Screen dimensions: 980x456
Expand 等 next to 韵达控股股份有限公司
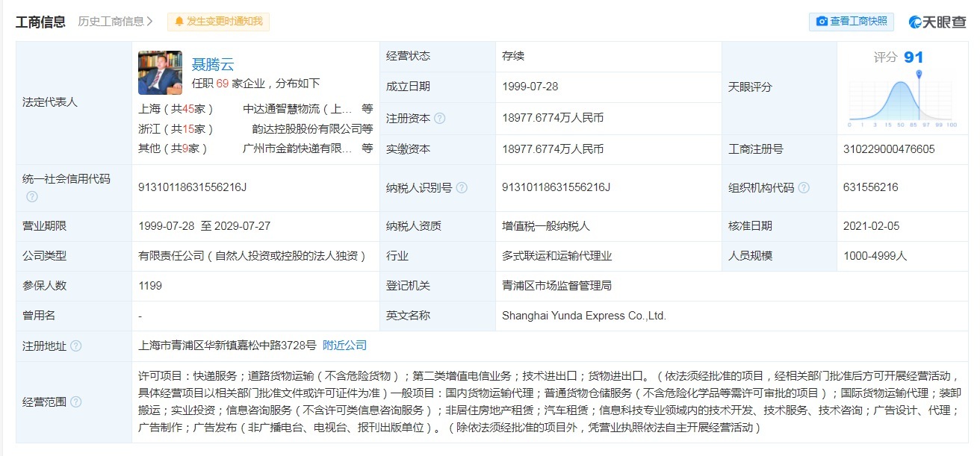[367, 128]
